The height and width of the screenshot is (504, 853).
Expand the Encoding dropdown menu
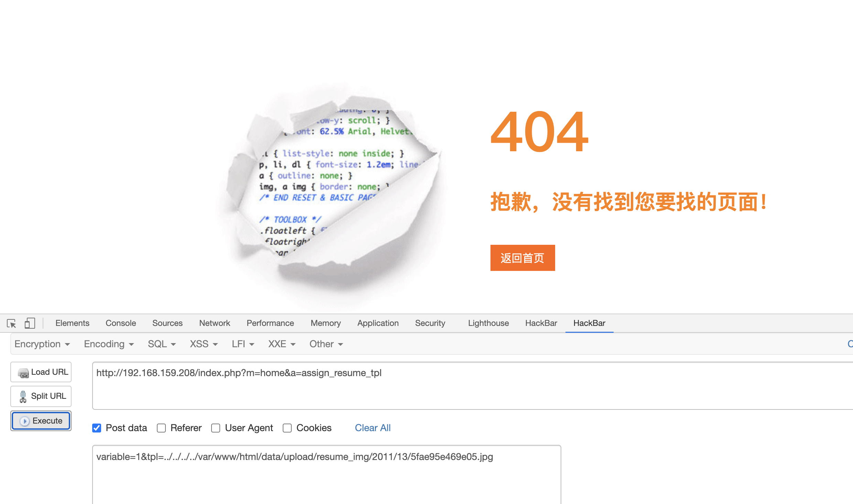109,344
